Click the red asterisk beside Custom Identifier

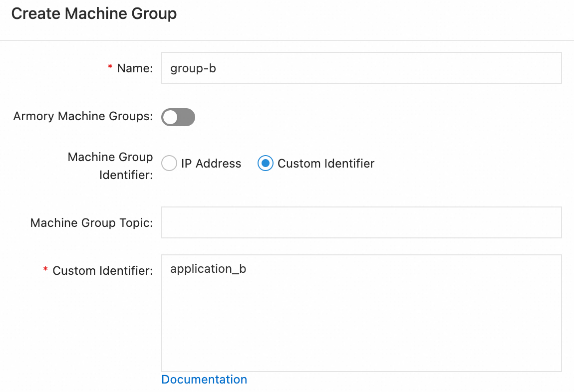click(x=45, y=270)
